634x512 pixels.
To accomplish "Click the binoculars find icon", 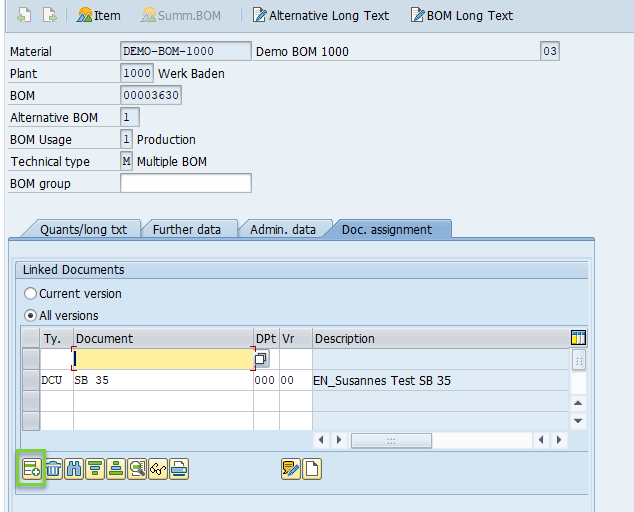I will 74,469.
